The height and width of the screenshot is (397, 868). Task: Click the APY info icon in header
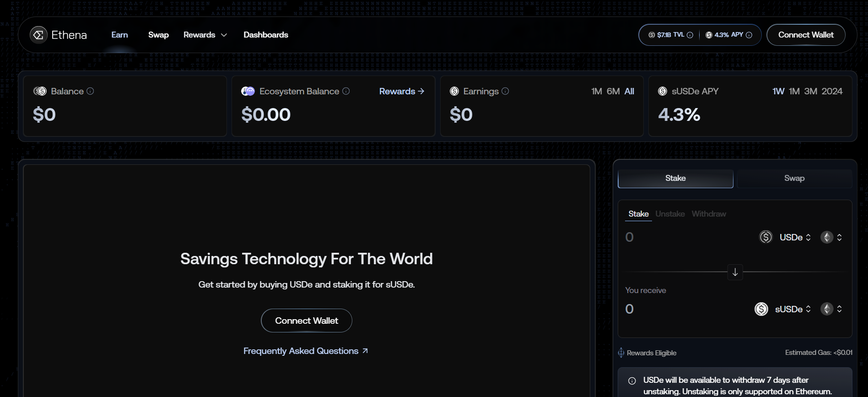click(x=749, y=35)
